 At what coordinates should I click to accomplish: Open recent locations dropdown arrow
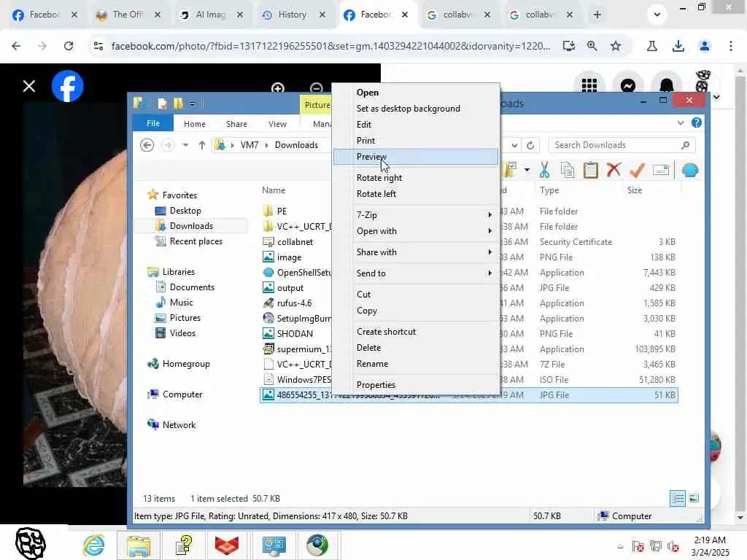coord(185,145)
